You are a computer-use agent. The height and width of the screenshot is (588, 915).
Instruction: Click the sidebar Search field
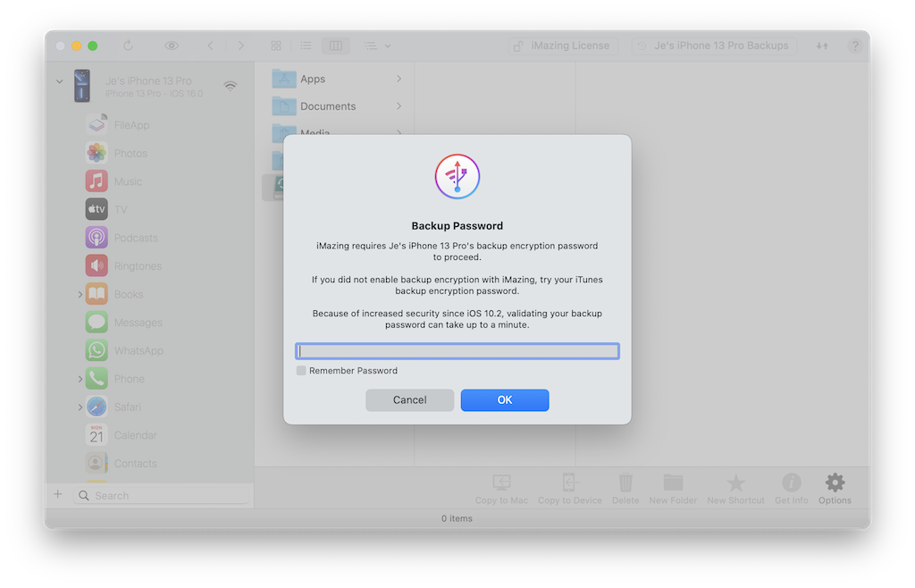[162, 495]
